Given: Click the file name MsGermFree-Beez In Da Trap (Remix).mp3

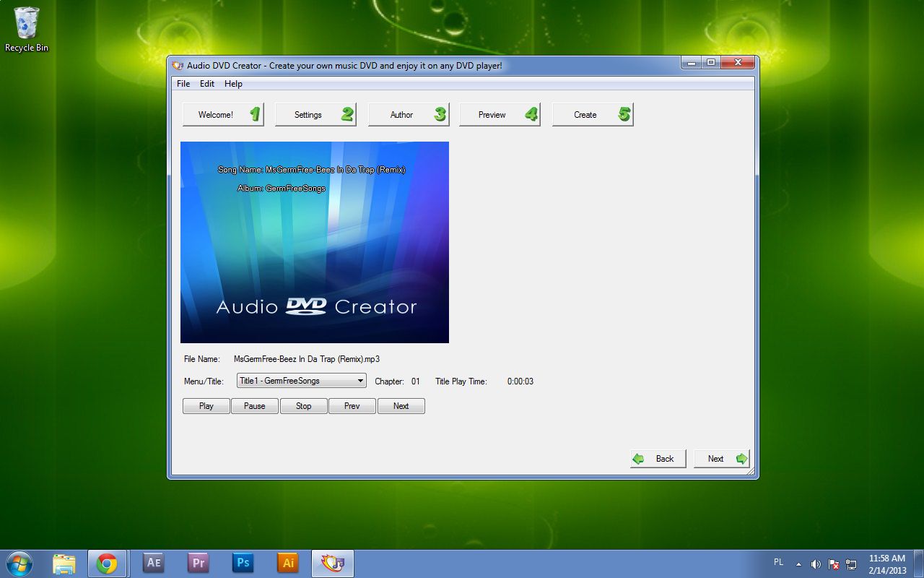Looking at the screenshot, I should 307,359.
